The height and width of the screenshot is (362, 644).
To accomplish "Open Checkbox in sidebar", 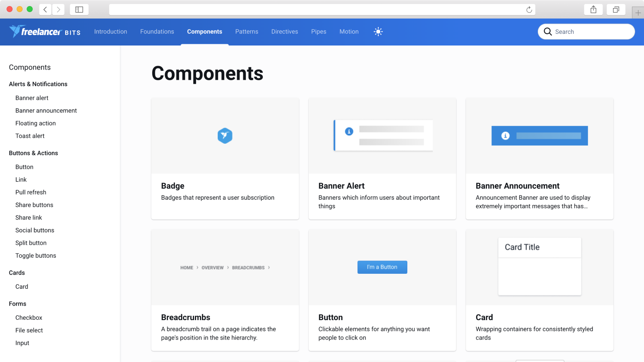I will 29,318.
